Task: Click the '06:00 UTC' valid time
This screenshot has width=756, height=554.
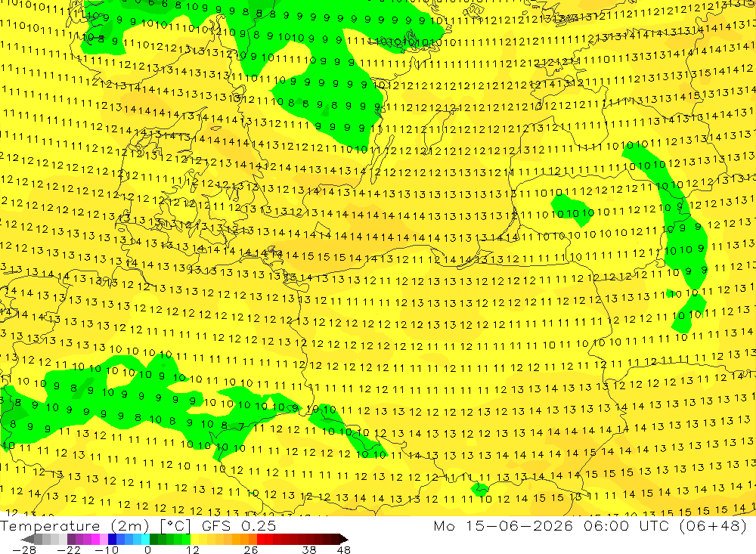Action: 627,525
